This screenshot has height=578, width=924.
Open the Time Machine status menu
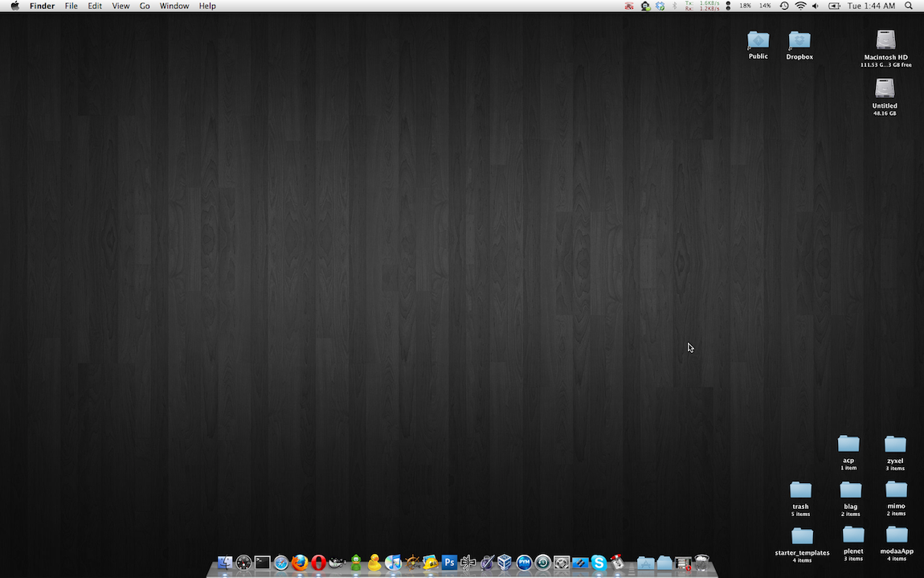784,6
